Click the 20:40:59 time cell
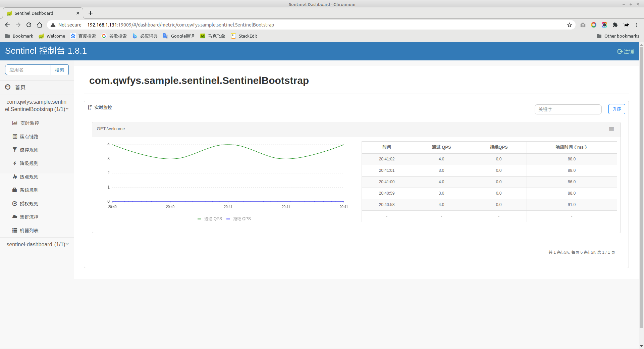The height and width of the screenshot is (349, 644). [x=387, y=193]
